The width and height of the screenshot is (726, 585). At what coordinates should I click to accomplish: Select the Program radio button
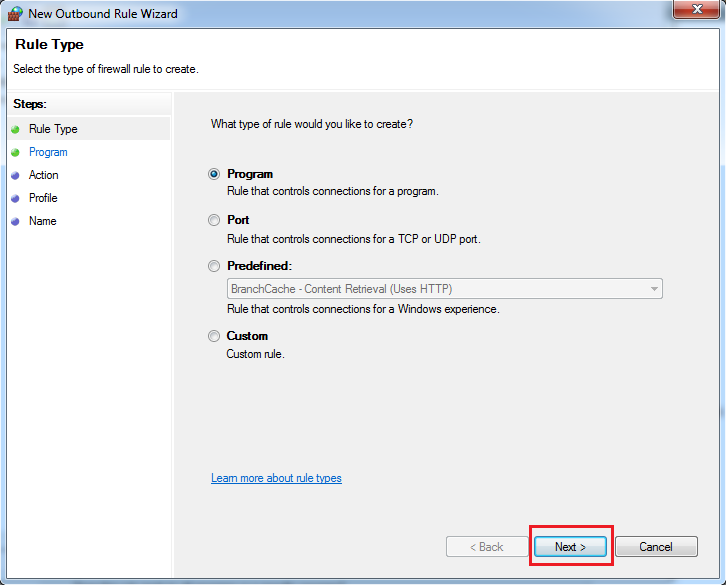214,174
